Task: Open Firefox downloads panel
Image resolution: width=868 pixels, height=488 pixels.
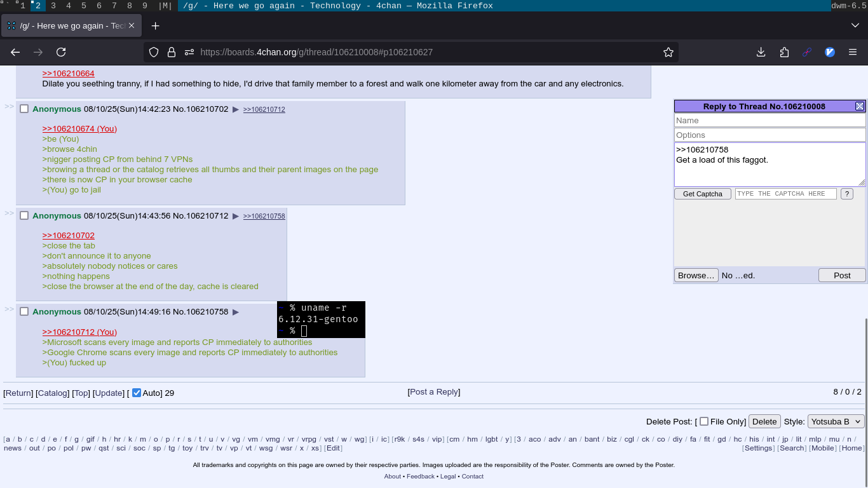Action: pyautogui.click(x=761, y=52)
